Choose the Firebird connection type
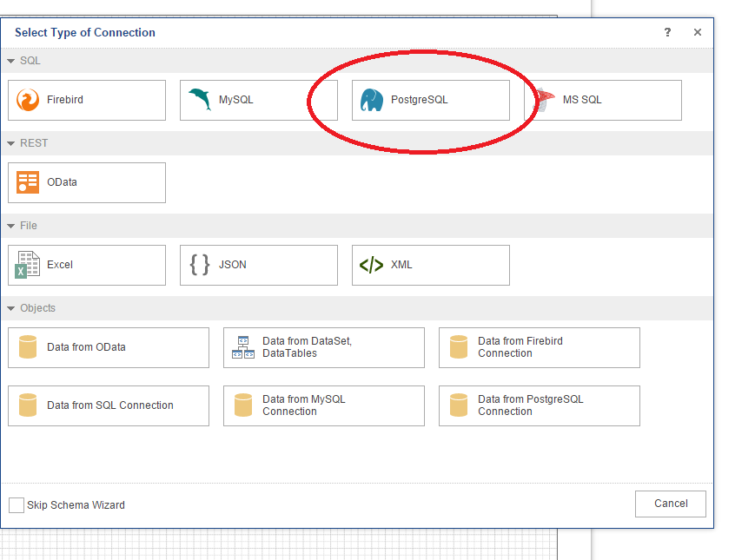755x560 pixels. (x=87, y=100)
